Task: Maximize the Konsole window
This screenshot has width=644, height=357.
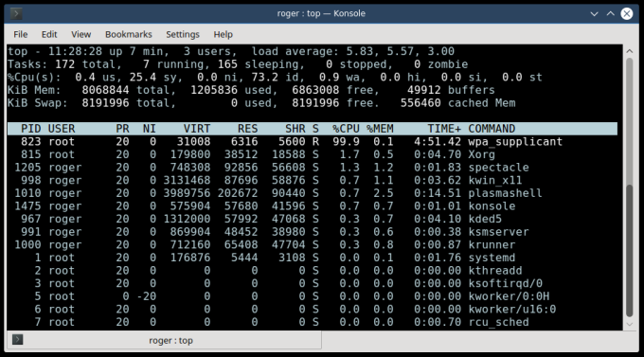Action: [610, 13]
